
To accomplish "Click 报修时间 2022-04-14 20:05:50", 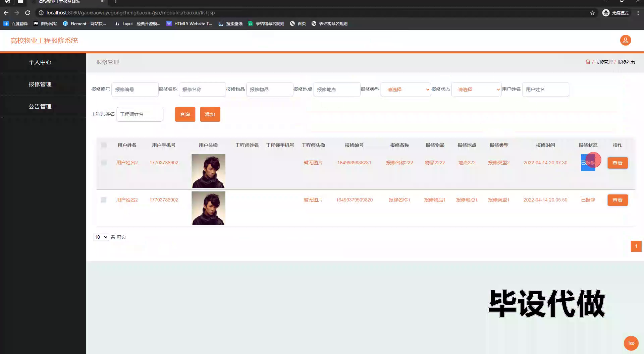I will point(545,200).
